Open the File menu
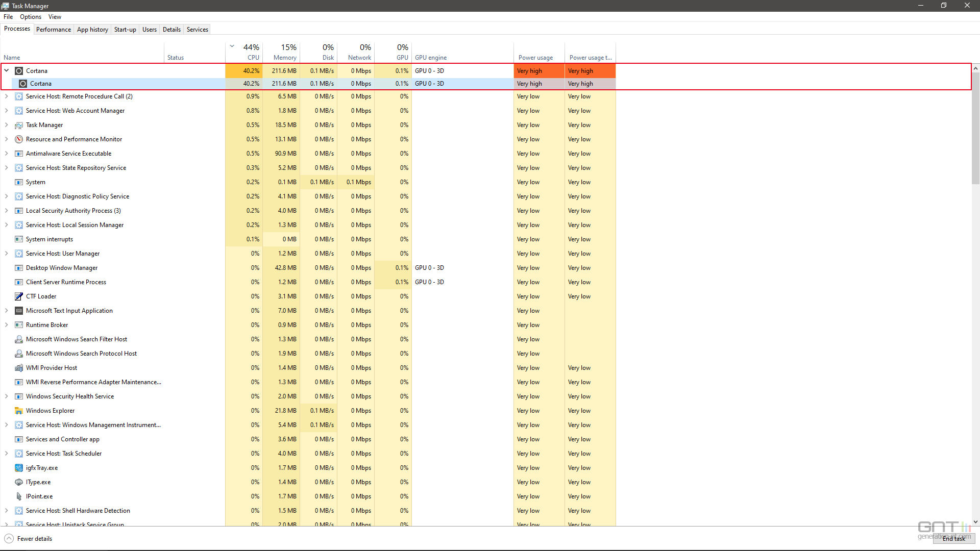The width and height of the screenshot is (980, 551). (x=8, y=17)
